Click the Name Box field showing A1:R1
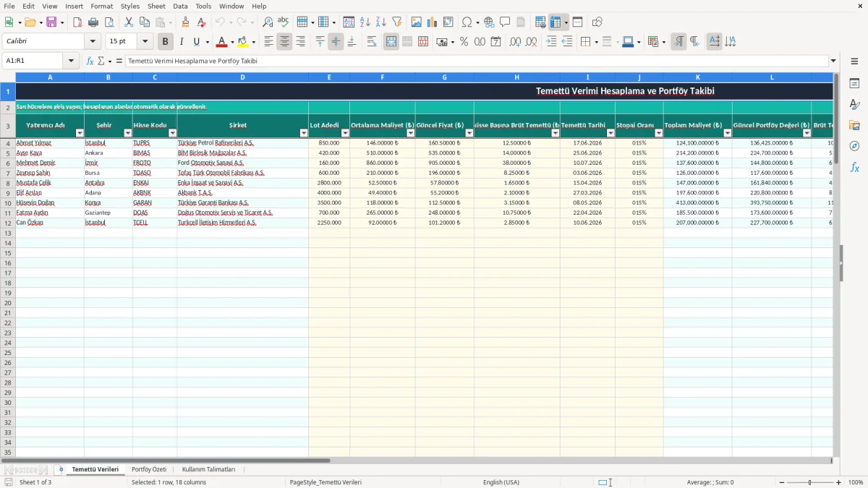 (x=33, y=61)
